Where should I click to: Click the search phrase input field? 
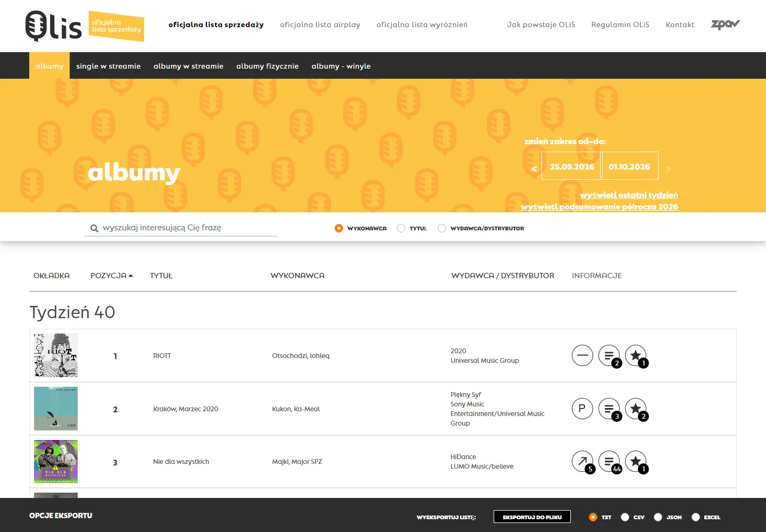181,228
